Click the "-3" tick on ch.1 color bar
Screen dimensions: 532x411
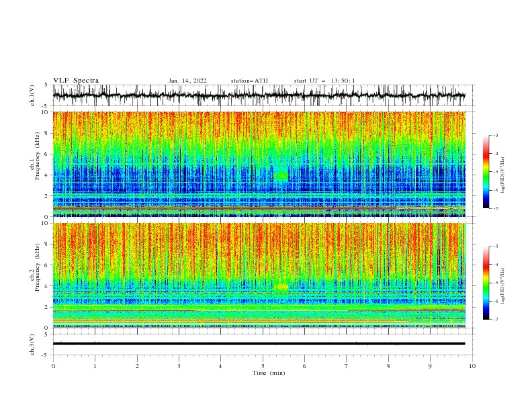point(496,135)
